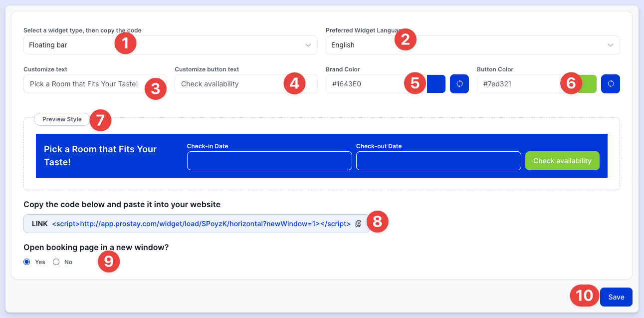Image resolution: width=644 pixels, height=318 pixels.
Task: Click the Customize text input field
Action: (x=94, y=84)
